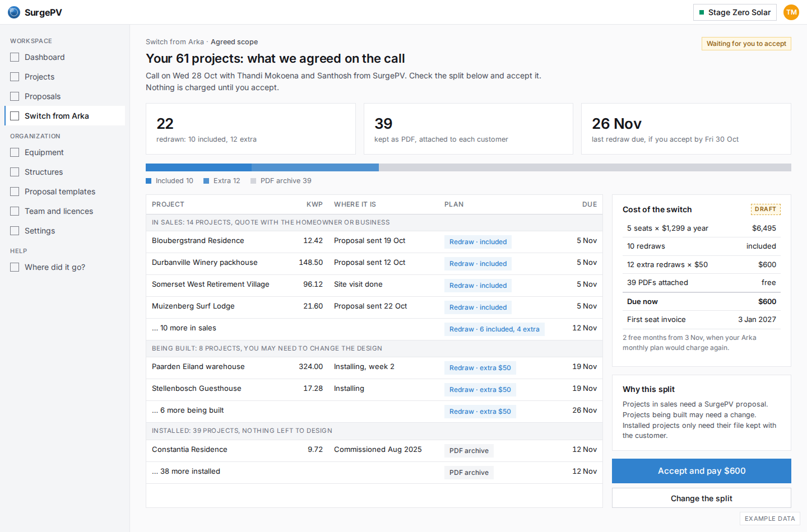Go to Team and licences
This screenshot has height=532, width=807.
pyautogui.click(x=65, y=211)
